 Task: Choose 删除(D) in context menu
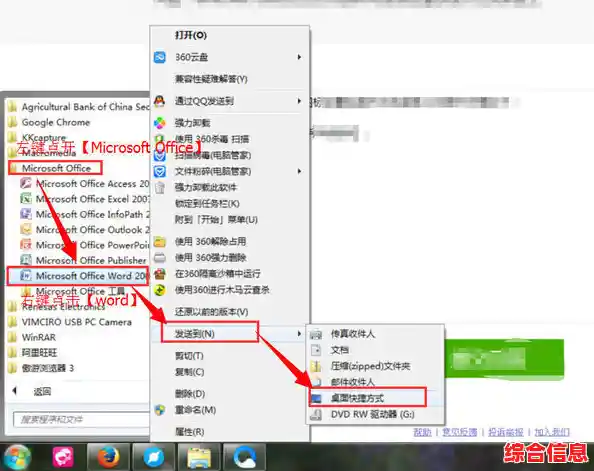(190, 394)
